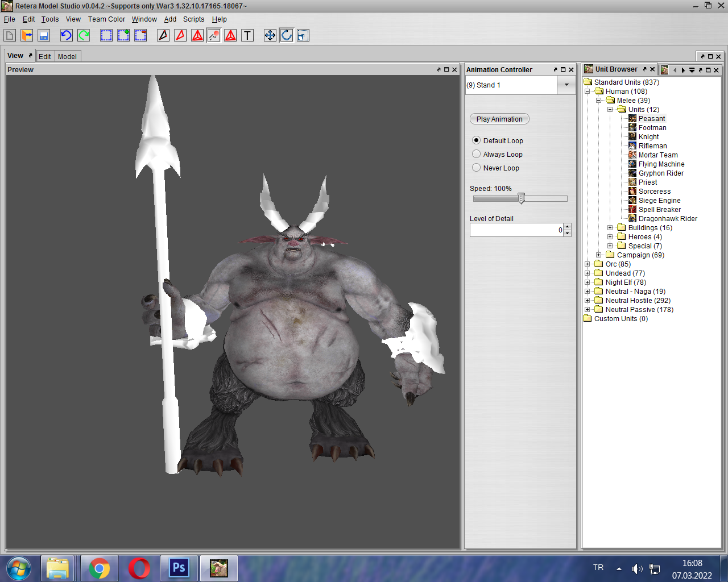
Task: Open the Tools menu
Action: pos(50,19)
